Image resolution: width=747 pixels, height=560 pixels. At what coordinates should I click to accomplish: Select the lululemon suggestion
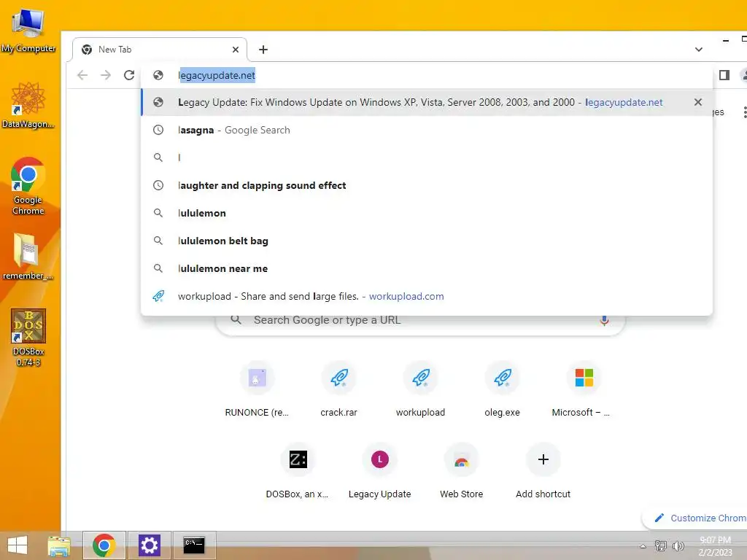click(427, 213)
